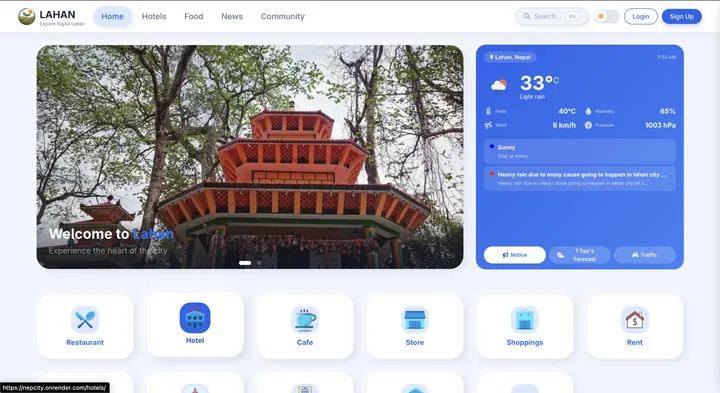Focus the Search input field
720x393 pixels.
coord(551,17)
